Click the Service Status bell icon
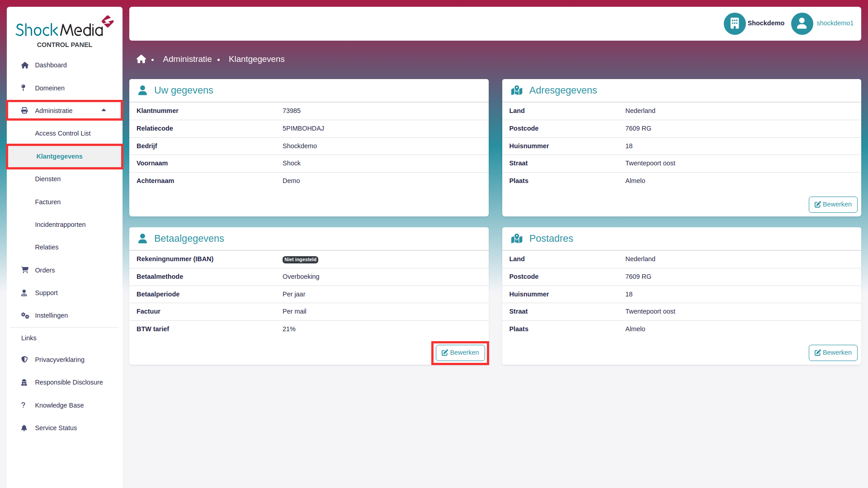This screenshot has width=868, height=488. (x=24, y=428)
